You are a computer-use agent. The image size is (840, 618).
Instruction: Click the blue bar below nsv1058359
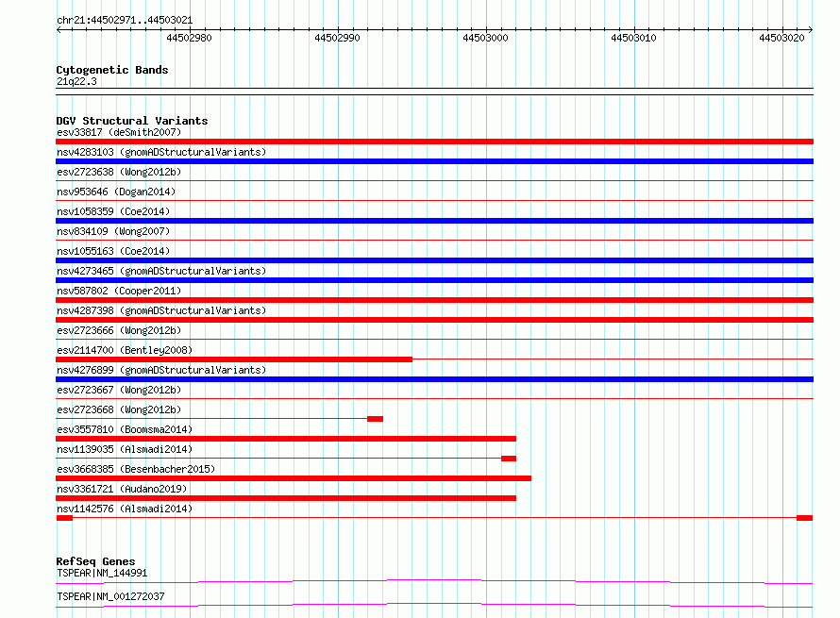434,221
